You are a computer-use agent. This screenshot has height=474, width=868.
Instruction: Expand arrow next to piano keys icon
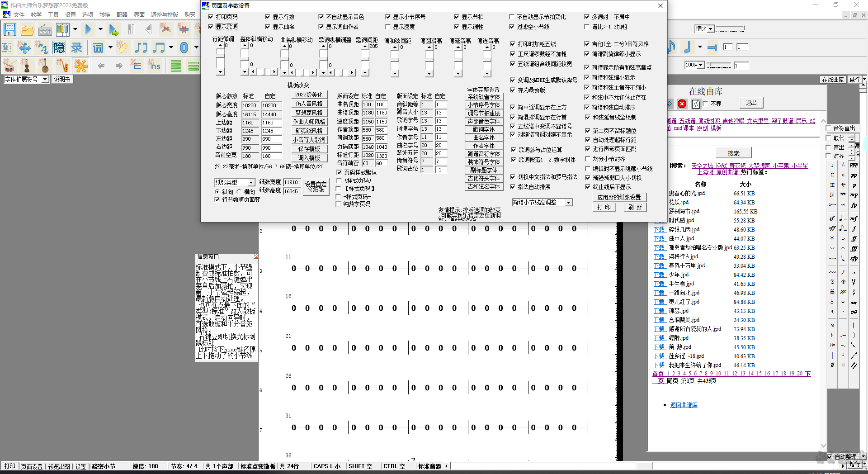pos(75,30)
